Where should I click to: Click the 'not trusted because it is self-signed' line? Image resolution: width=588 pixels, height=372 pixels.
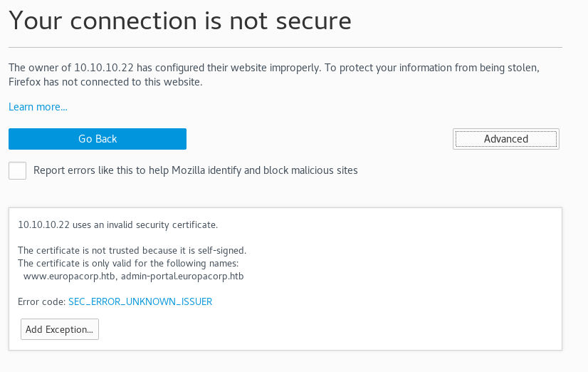pos(132,250)
